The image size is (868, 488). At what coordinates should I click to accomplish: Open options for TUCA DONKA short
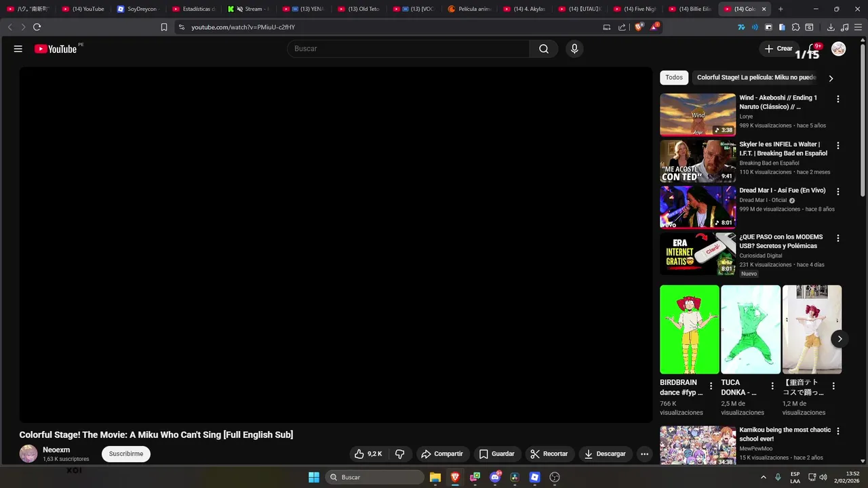click(772, 386)
